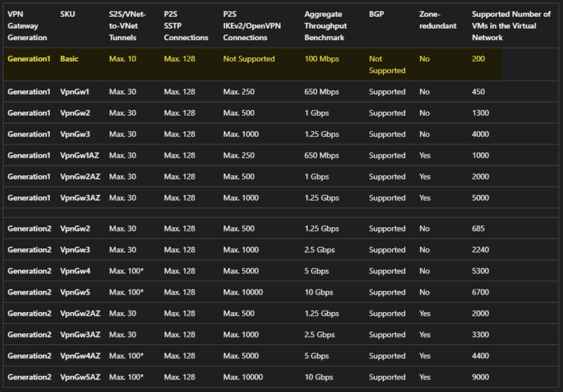Click the "5300" VM count value
Image resolution: width=563 pixels, height=392 pixels.
pos(480,271)
